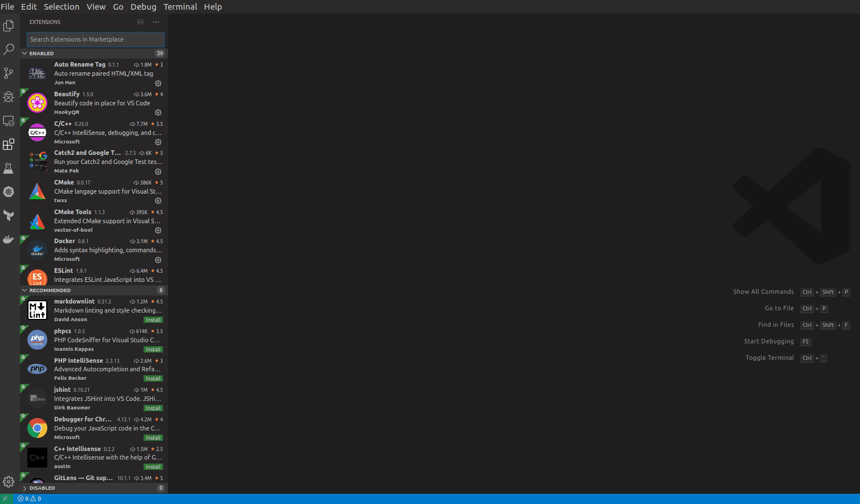Open the Debug view with bug icon

[x=9, y=97]
